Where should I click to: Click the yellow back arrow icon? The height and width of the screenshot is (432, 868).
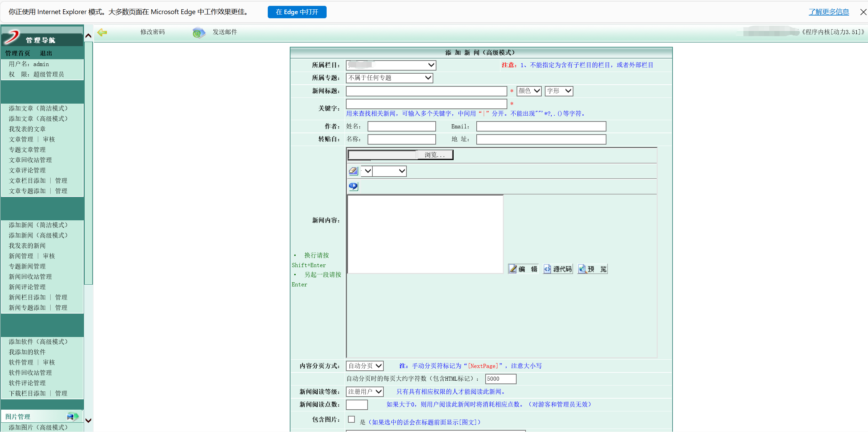point(102,32)
